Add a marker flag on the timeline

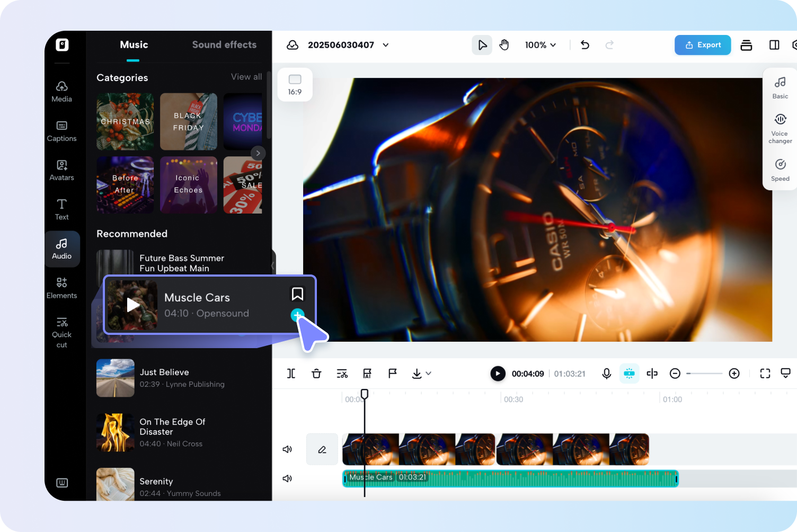(x=393, y=374)
